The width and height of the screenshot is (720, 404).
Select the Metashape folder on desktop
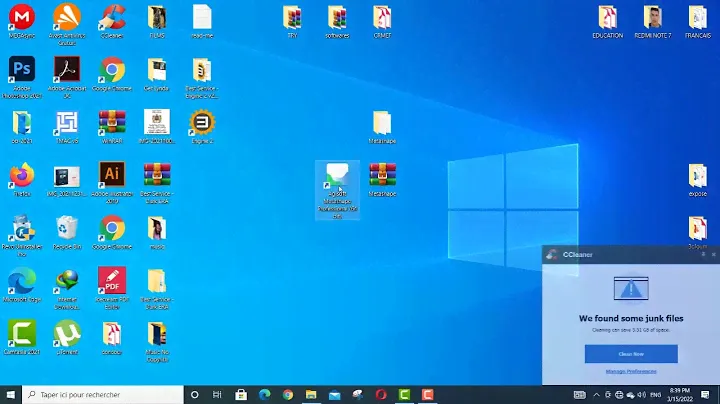click(x=382, y=123)
